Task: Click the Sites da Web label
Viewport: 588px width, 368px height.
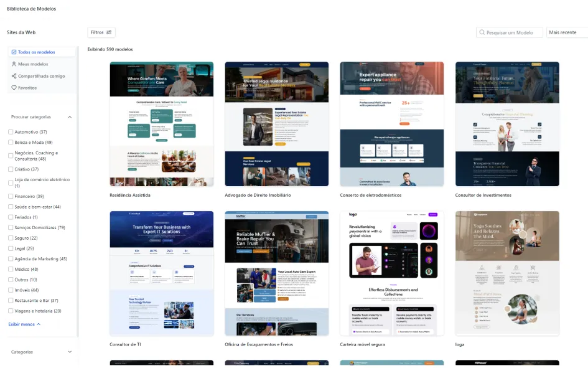Action: pyautogui.click(x=21, y=32)
